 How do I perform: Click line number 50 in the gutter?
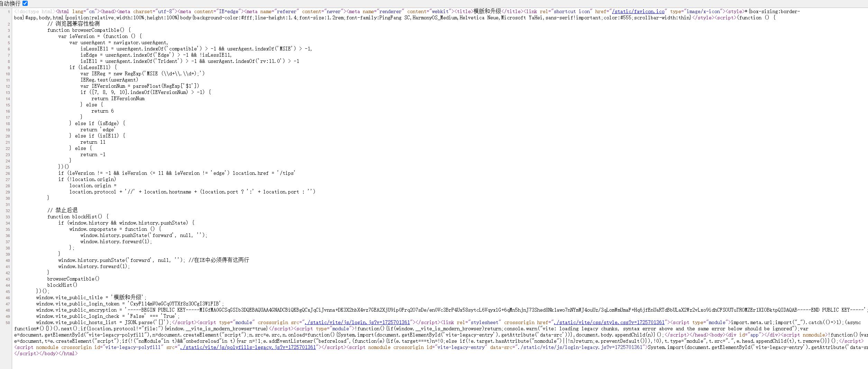(8, 323)
